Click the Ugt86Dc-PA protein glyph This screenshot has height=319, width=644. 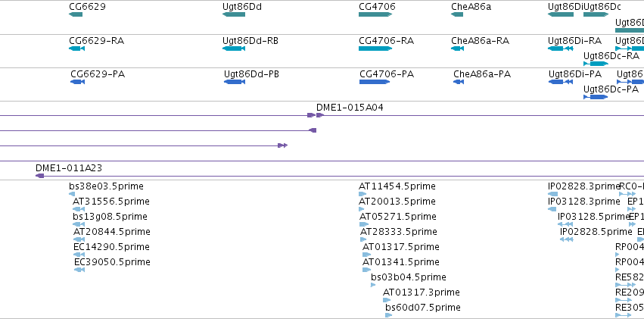tap(596, 97)
